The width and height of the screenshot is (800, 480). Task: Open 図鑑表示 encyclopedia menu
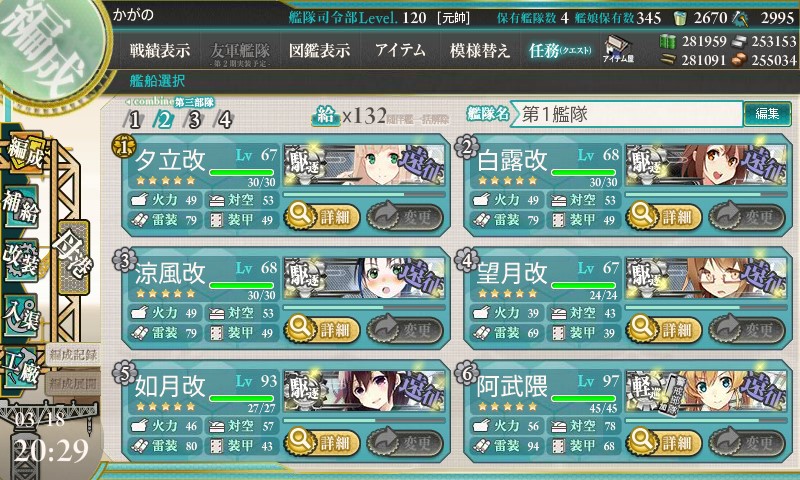click(319, 50)
